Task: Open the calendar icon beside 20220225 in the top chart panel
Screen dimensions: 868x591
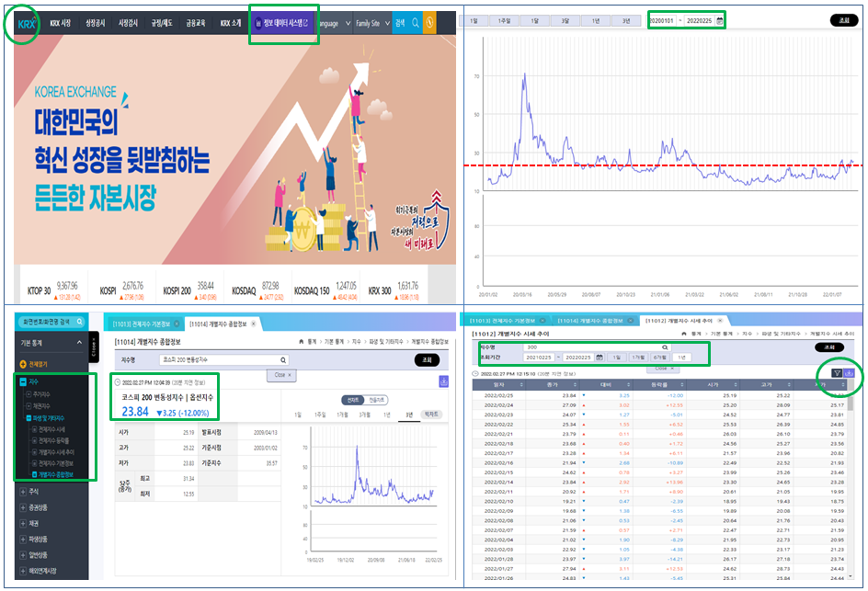Action: (x=720, y=21)
